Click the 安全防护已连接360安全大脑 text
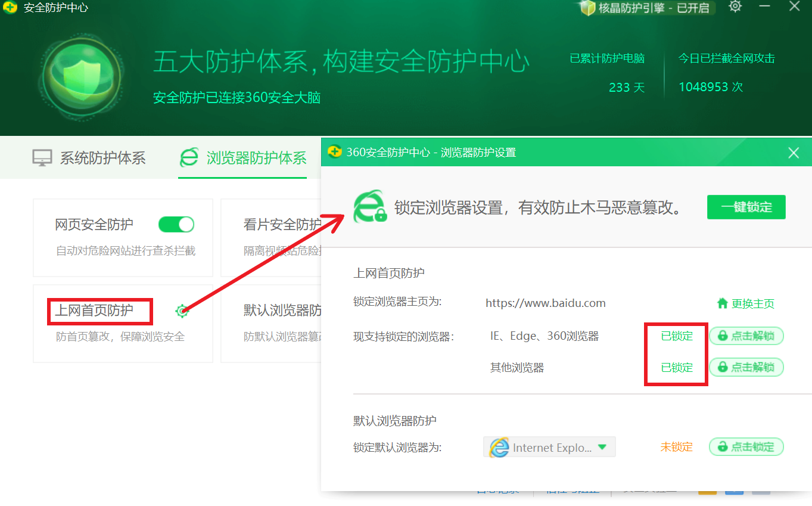This screenshot has width=812, height=506. [237, 98]
